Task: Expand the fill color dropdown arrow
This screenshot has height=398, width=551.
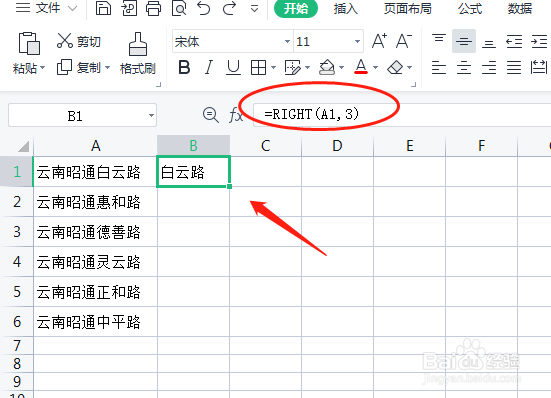Action: point(342,67)
